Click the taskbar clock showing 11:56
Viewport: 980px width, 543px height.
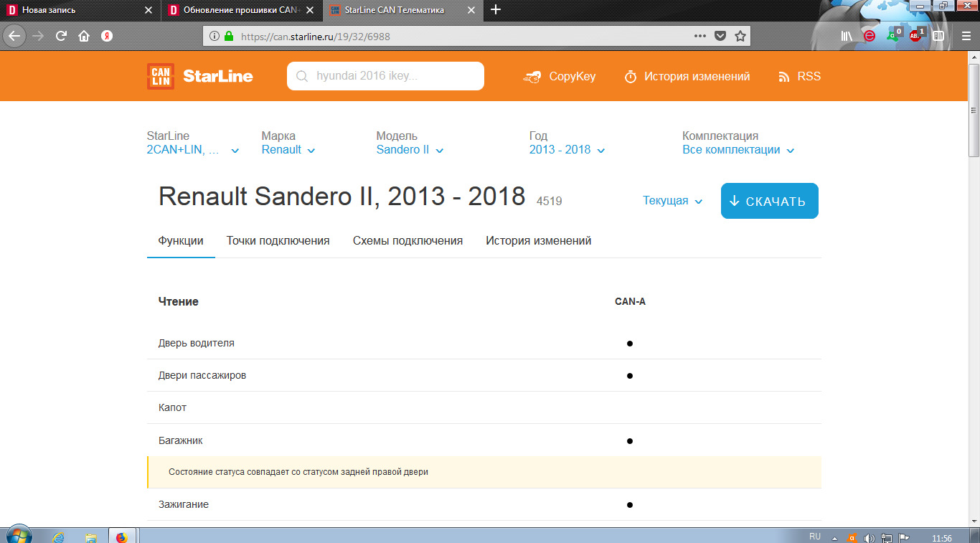941,538
